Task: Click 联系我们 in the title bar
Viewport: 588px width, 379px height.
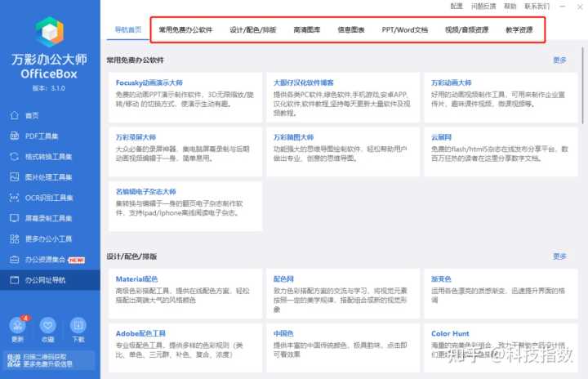Action: (537, 6)
